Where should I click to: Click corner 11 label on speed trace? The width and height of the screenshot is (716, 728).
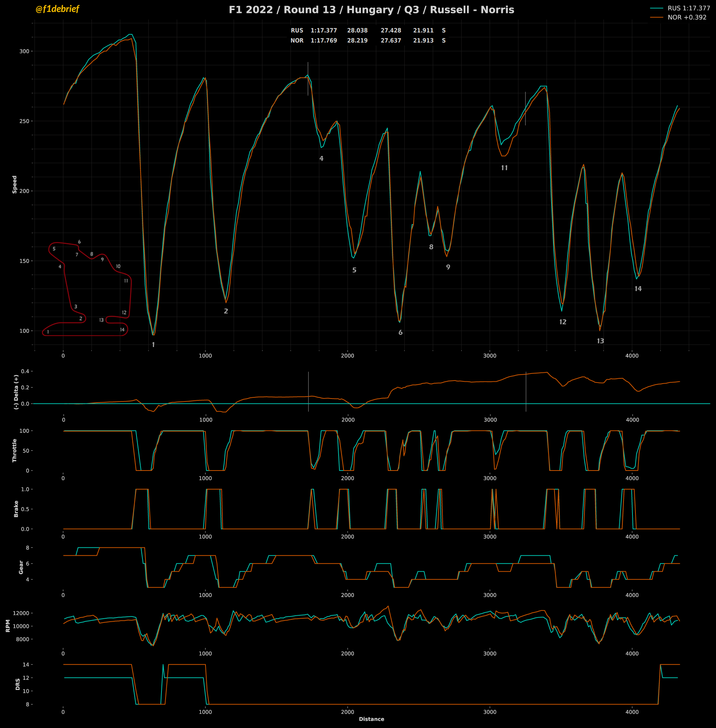(x=504, y=168)
